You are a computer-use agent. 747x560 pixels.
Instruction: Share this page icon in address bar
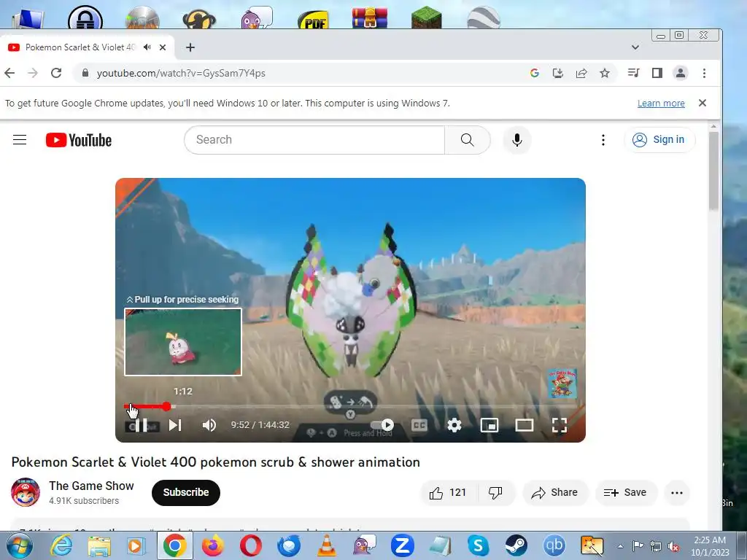tap(581, 73)
